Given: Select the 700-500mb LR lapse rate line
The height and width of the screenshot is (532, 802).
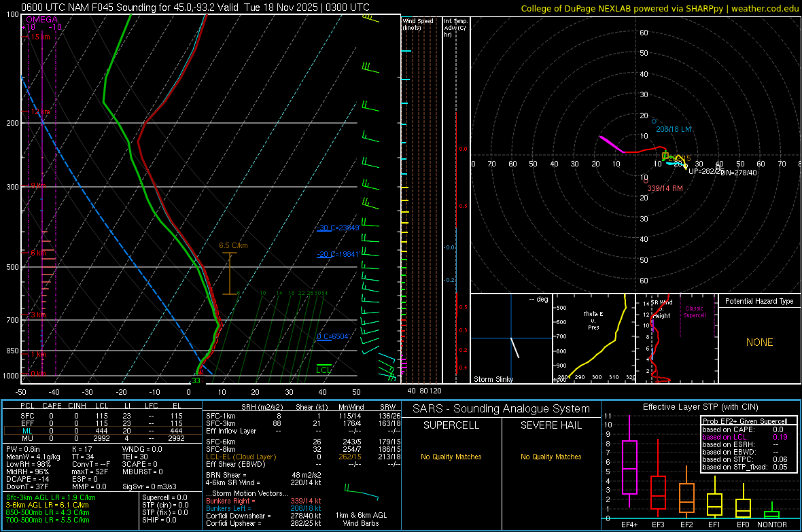Looking at the screenshot, I should (48, 520).
